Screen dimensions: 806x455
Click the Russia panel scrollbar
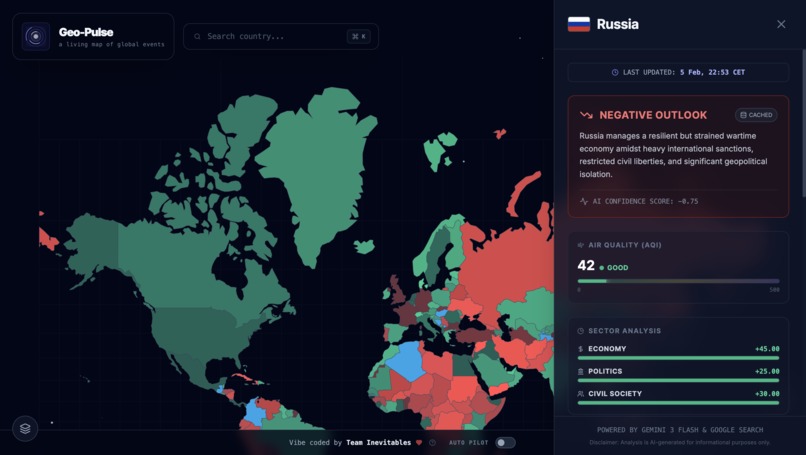click(x=804, y=123)
